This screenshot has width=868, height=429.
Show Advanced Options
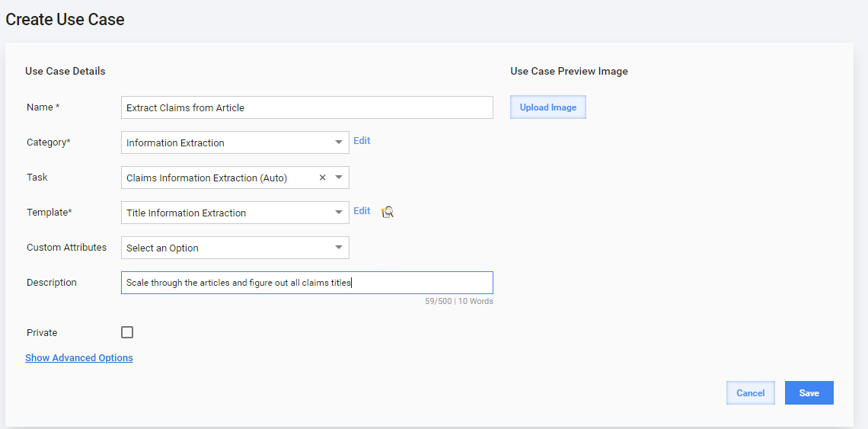click(x=79, y=358)
